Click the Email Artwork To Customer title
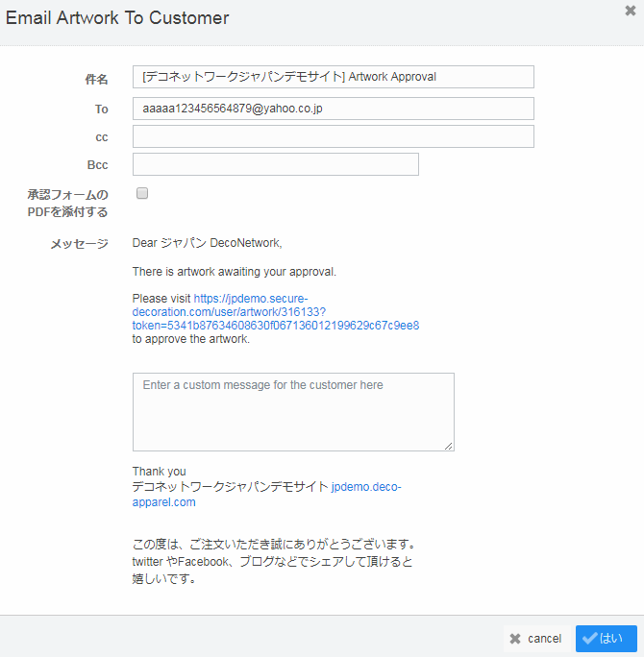The height and width of the screenshot is (657, 644). coord(117,17)
